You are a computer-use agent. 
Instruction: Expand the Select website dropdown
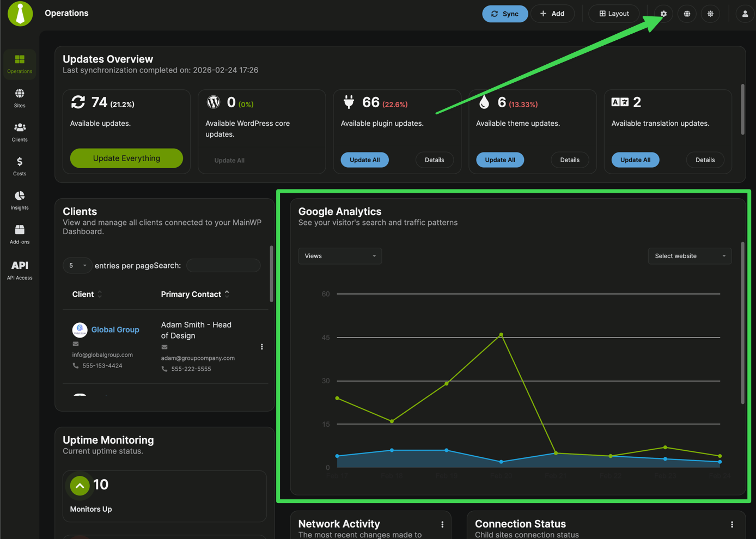690,256
